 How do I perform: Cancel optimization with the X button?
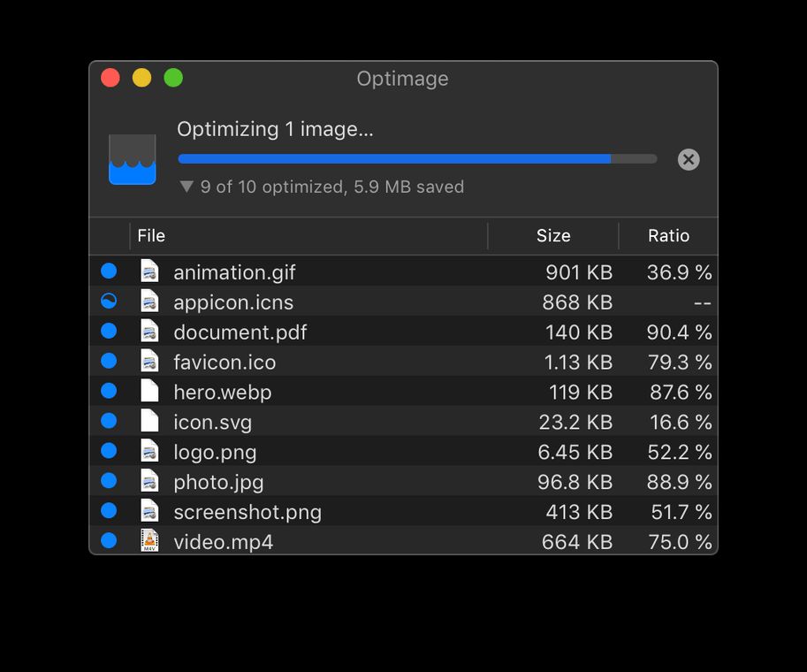tap(689, 159)
